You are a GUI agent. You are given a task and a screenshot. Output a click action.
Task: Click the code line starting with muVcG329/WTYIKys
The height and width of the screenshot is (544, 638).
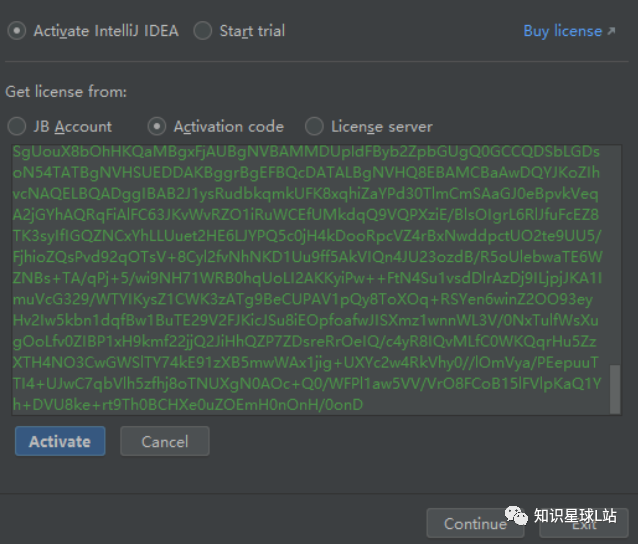tap(303, 299)
